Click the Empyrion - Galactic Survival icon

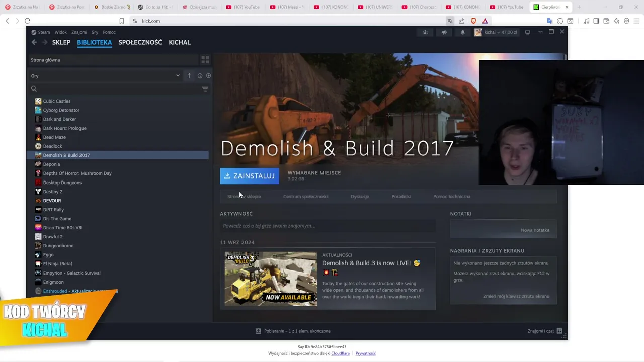click(x=38, y=273)
